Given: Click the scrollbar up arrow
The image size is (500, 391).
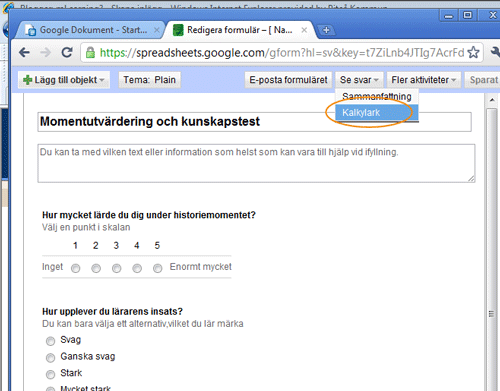Looking at the screenshot, I should point(492,100).
